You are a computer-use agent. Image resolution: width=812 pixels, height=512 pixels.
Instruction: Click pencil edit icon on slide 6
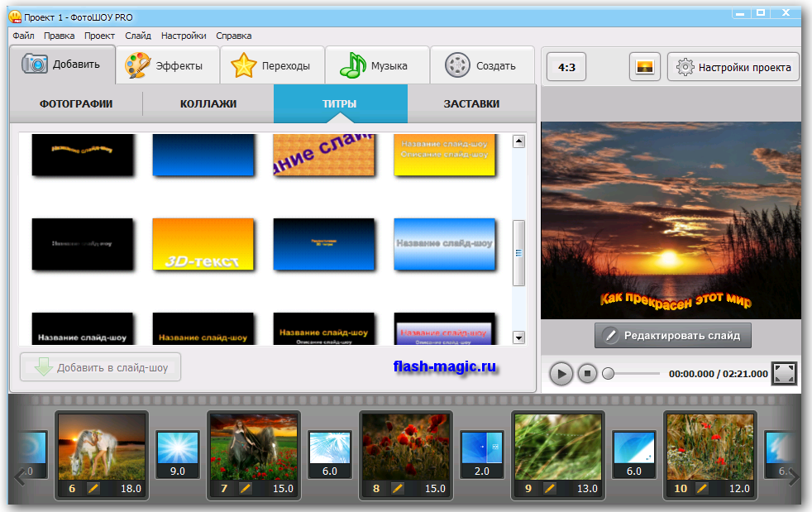93,488
